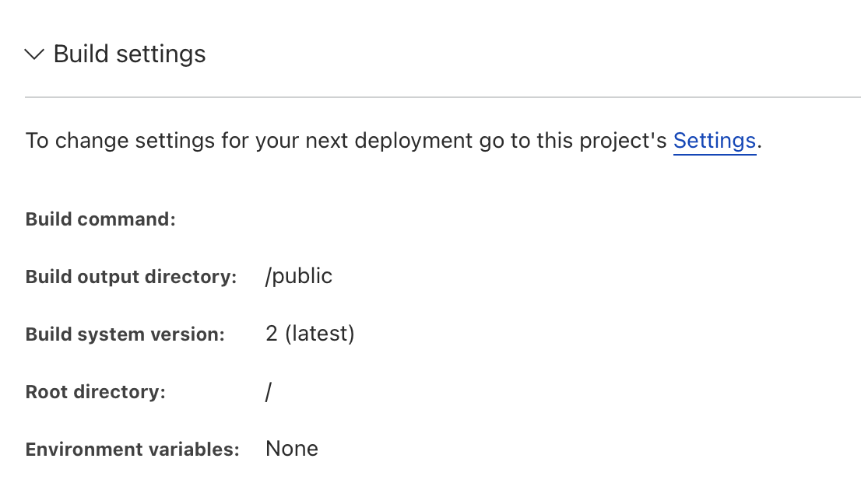The image size is (861, 504).
Task: Click the Root directory label
Action: click(x=96, y=392)
